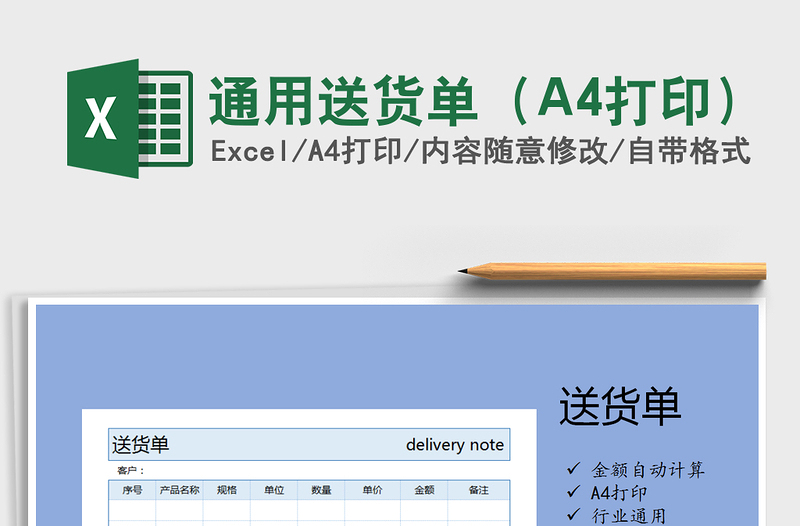Click the checkmark beside 行业通用
This screenshot has width=800, height=526.
coord(573,514)
